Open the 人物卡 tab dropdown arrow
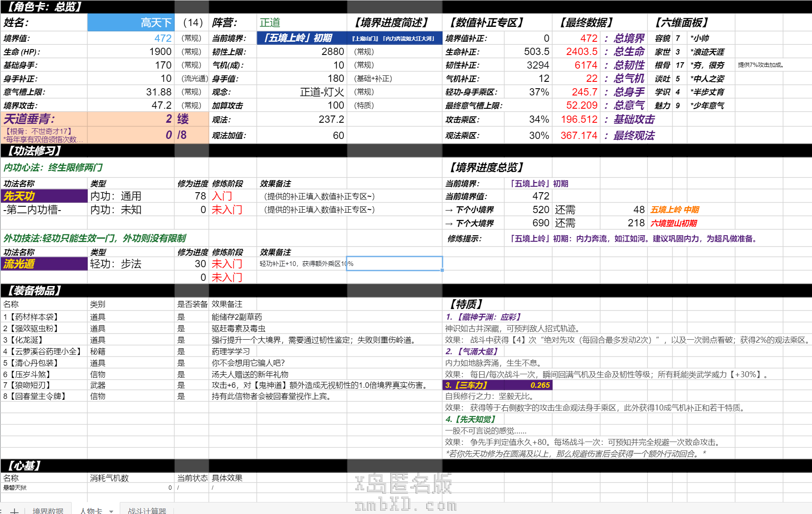 tap(111, 511)
